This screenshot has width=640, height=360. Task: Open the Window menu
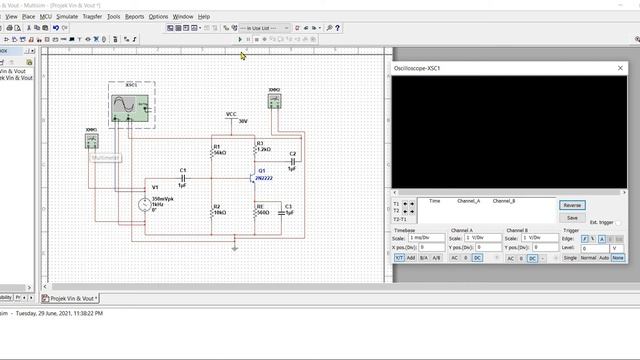[x=183, y=16]
